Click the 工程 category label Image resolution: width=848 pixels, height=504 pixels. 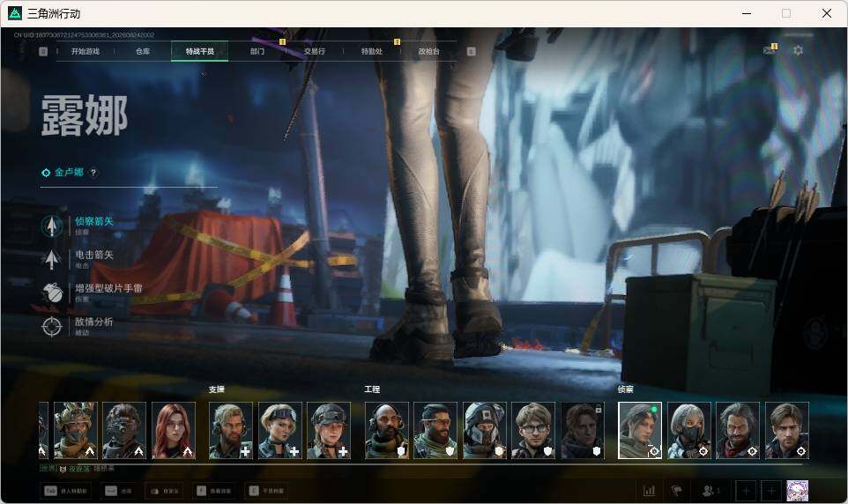pos(372,389)
